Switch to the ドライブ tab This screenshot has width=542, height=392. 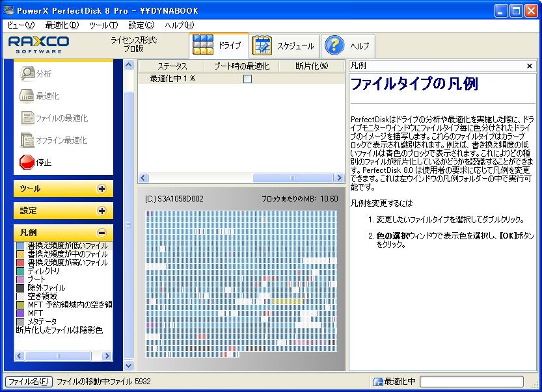219,46
